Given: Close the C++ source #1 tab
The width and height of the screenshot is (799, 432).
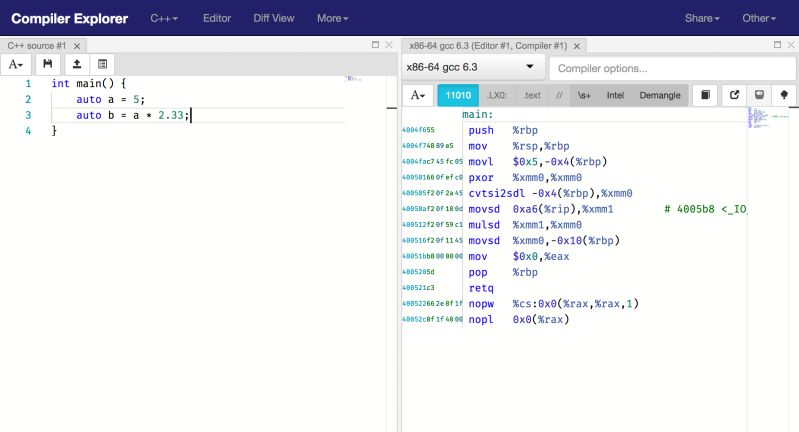Looking at the screenshot, I should 77,46.
